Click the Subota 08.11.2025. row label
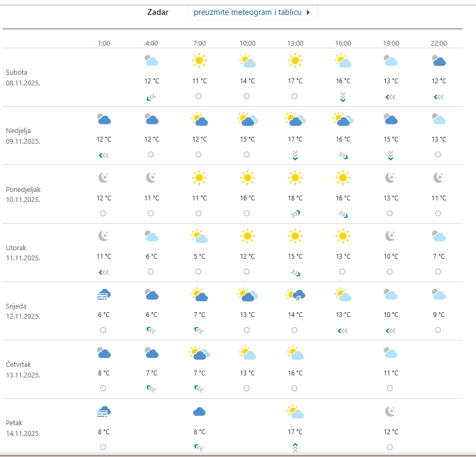 (23, 77)
